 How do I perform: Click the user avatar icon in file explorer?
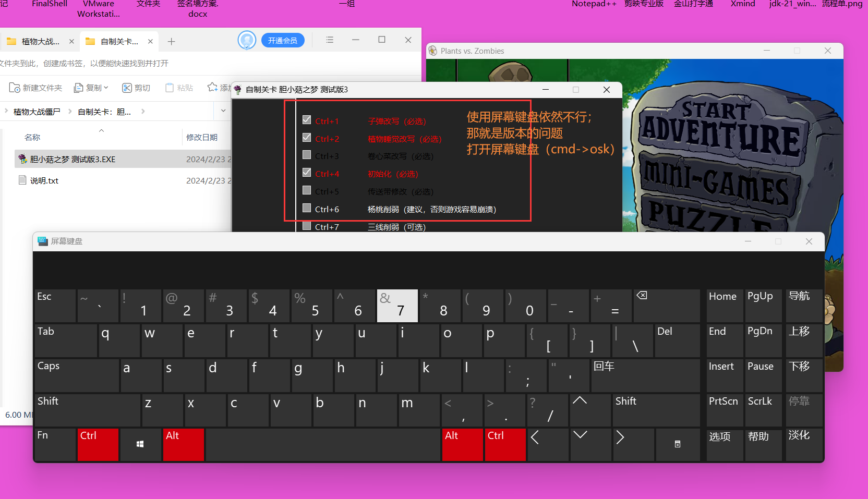(x=247, y=40)
